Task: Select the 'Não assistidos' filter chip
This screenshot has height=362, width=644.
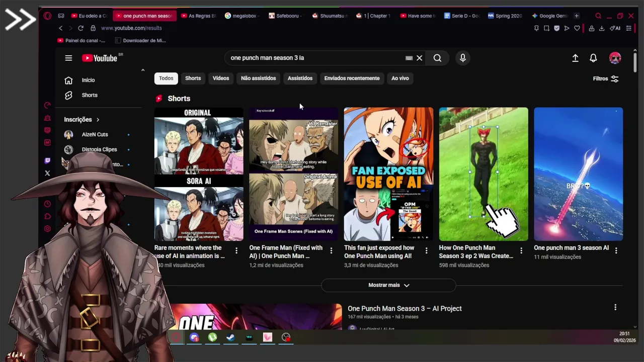Action: (x=258, y=78)
